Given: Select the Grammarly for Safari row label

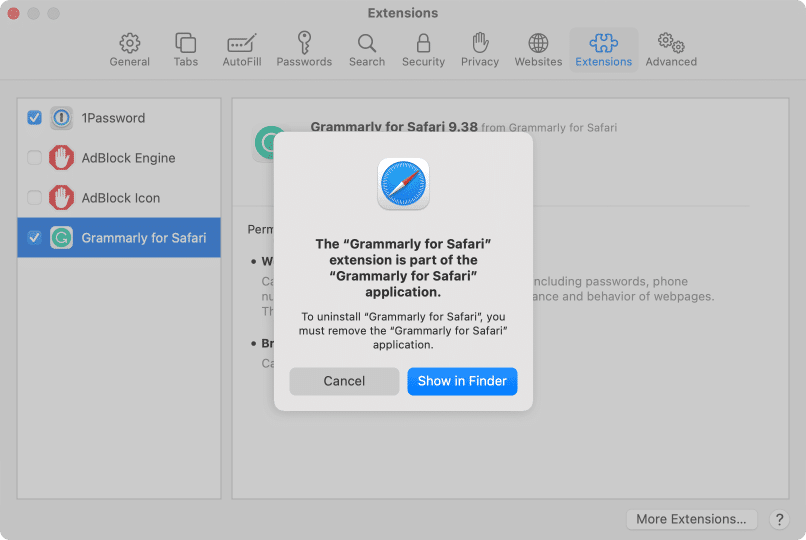Looking at the screenshot, I should pyautogui.click(x=144, y=238).
